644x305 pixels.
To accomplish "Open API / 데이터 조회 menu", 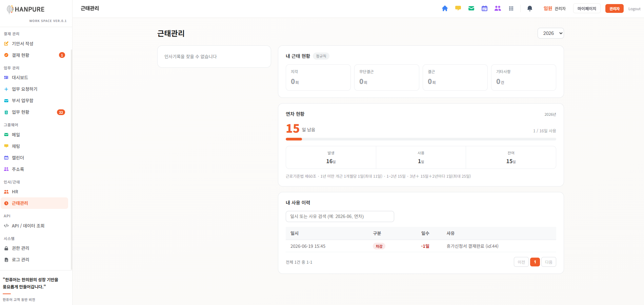I will click(35, 226).
